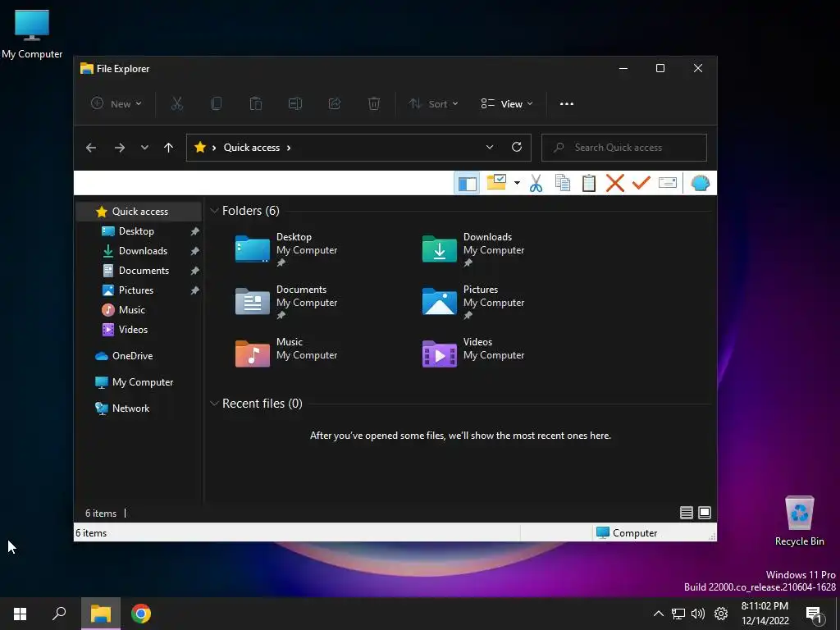Click the command bar trash Delete icon
Screen dimensions: 840x630
point(374,104)
